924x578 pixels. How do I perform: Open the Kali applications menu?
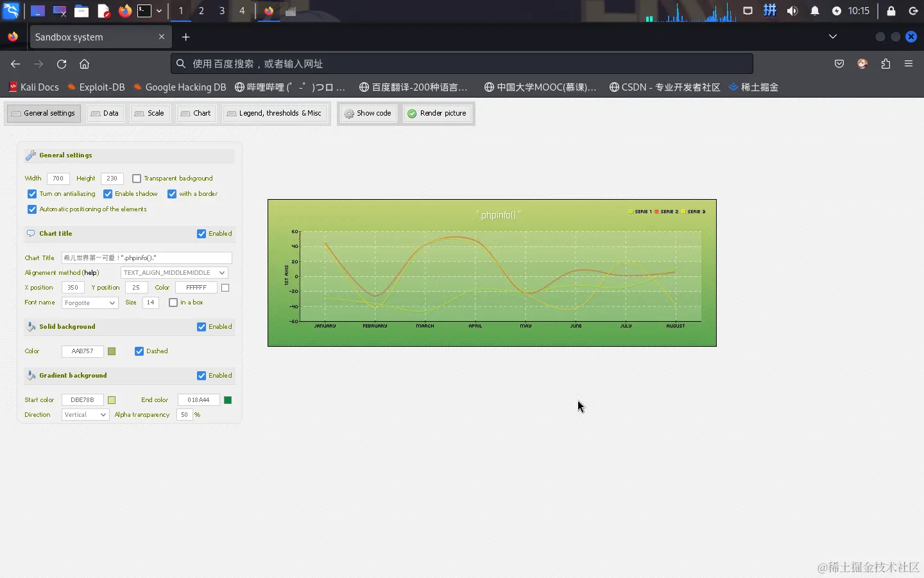[x=12, y=11]
